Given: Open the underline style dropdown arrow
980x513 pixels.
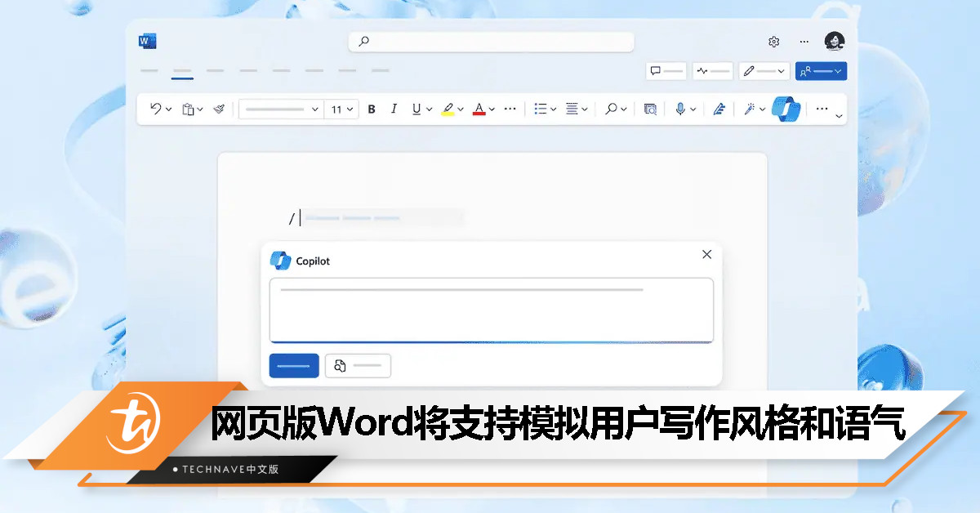Looking at the screenshot, I should point(430,109).
